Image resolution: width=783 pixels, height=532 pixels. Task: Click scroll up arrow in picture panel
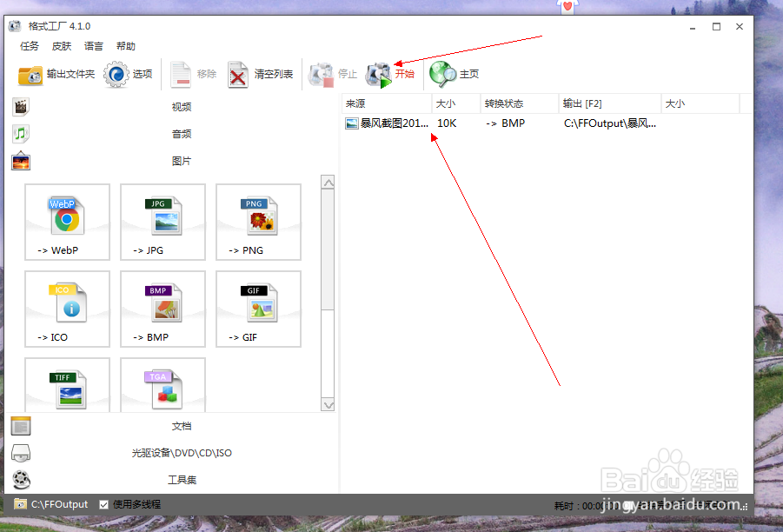point(328,183)
